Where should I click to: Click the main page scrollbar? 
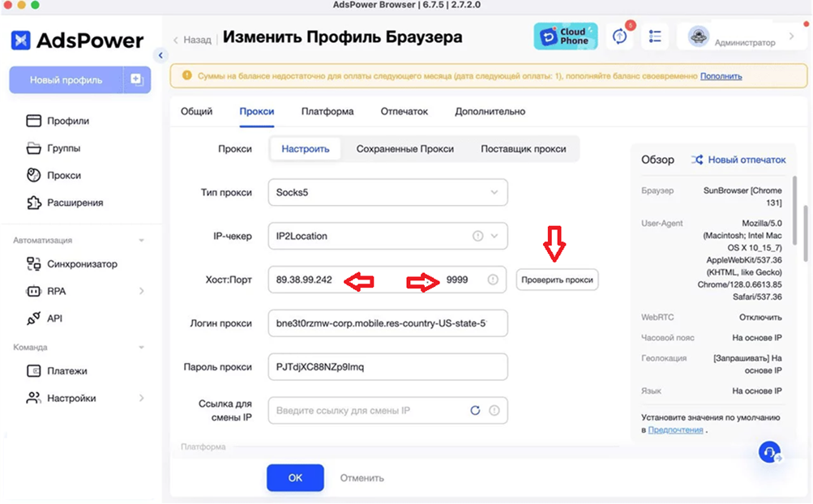pyautogui.click(x=805, y=233)
